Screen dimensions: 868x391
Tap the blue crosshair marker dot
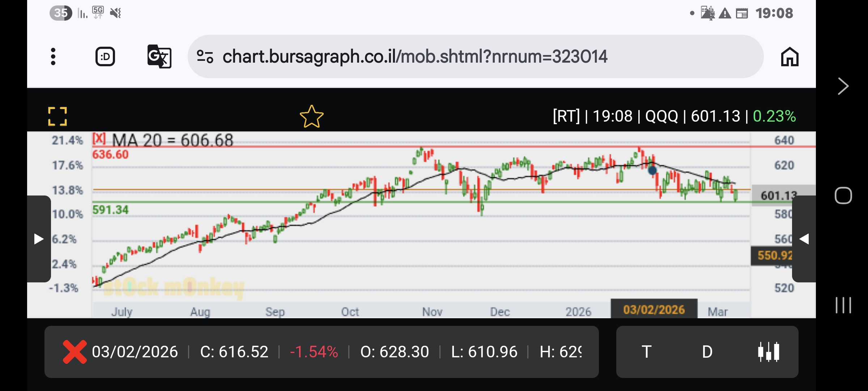(x=652, y=170)
